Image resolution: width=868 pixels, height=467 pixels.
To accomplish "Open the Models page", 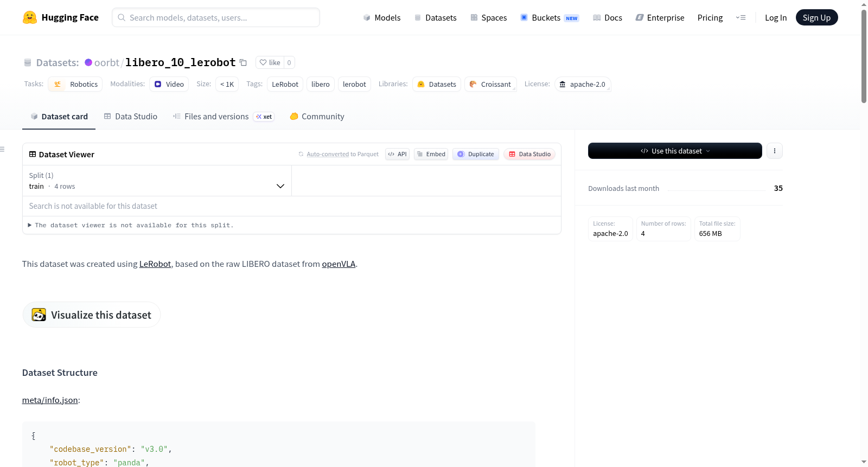I will [382, 17].
